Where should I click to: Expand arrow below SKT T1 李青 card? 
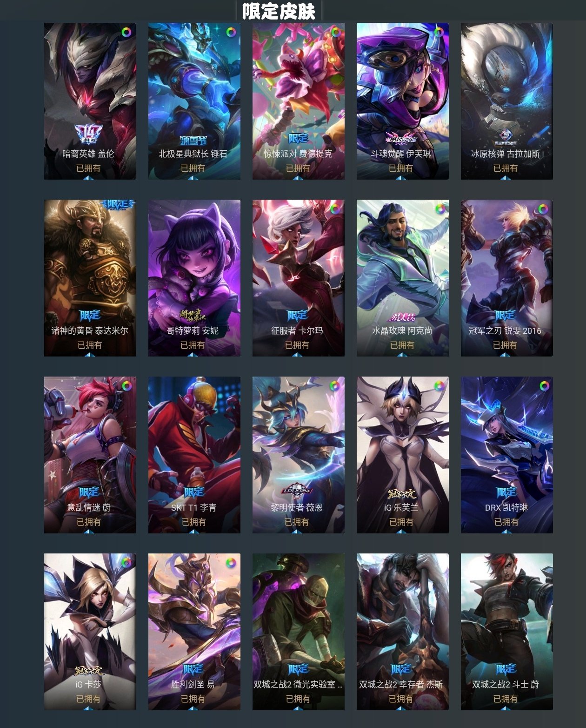coord(193,532)
